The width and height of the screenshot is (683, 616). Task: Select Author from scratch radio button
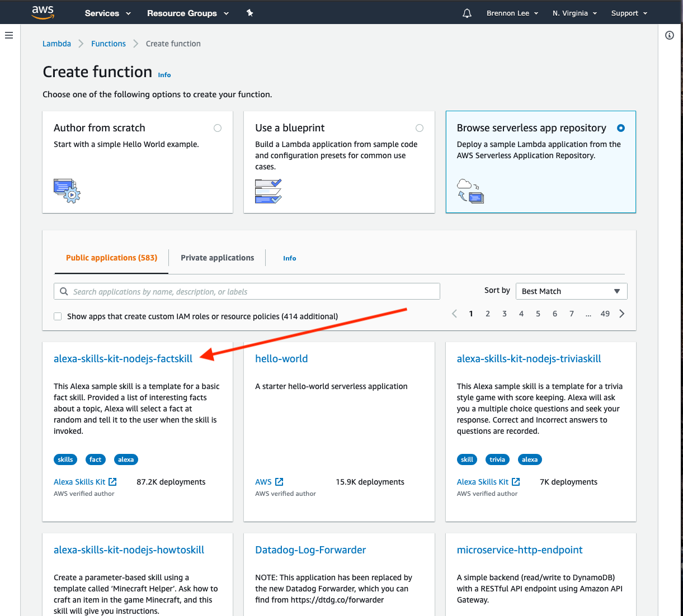[x=218, y=128]
